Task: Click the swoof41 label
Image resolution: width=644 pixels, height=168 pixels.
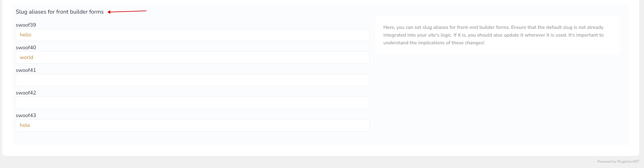Action: coord(26,70)
